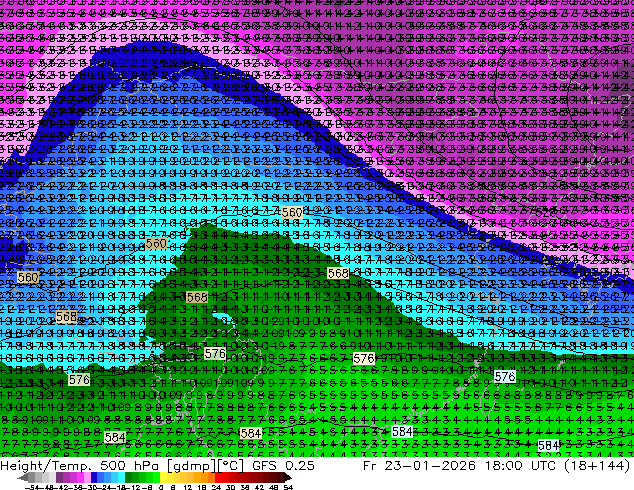The image size is (634, 490).
Task: Click the '54' legend scale value at the warm end
Action: (x=288, y=488)
